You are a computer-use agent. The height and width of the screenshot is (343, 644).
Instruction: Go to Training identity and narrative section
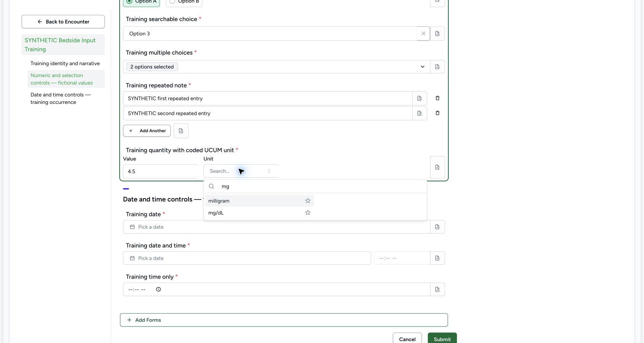[x=65, y=63]
